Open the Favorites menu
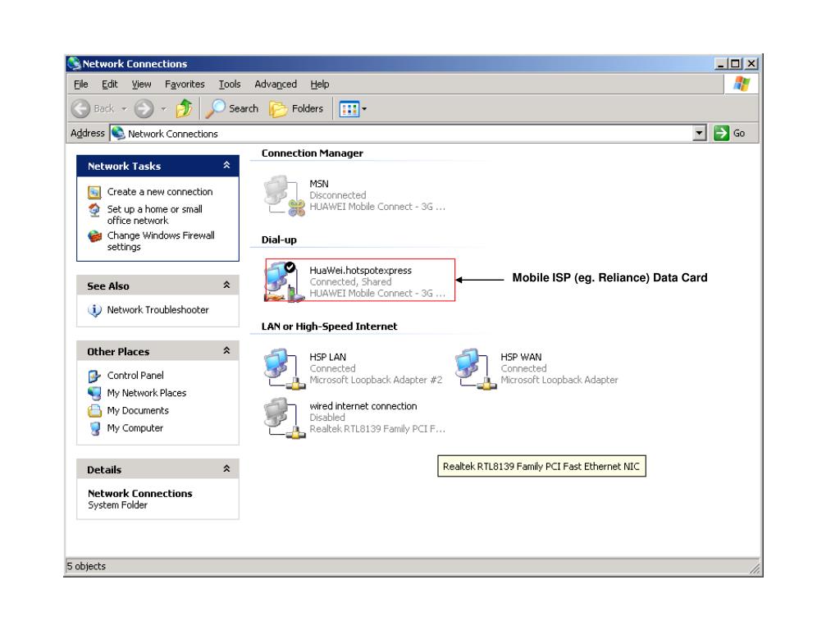840x630 pixels. (185, 84)
